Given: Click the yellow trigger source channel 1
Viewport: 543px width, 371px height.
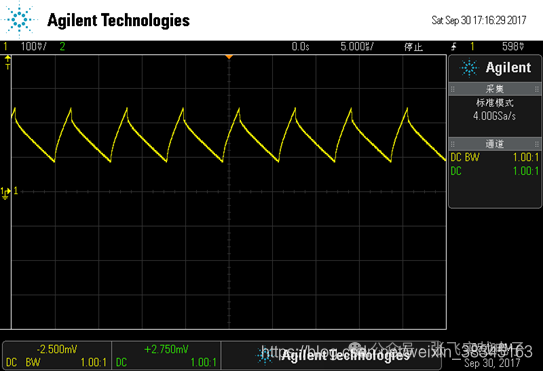Looking at the screenshot, I should click(x=472, y=46).
